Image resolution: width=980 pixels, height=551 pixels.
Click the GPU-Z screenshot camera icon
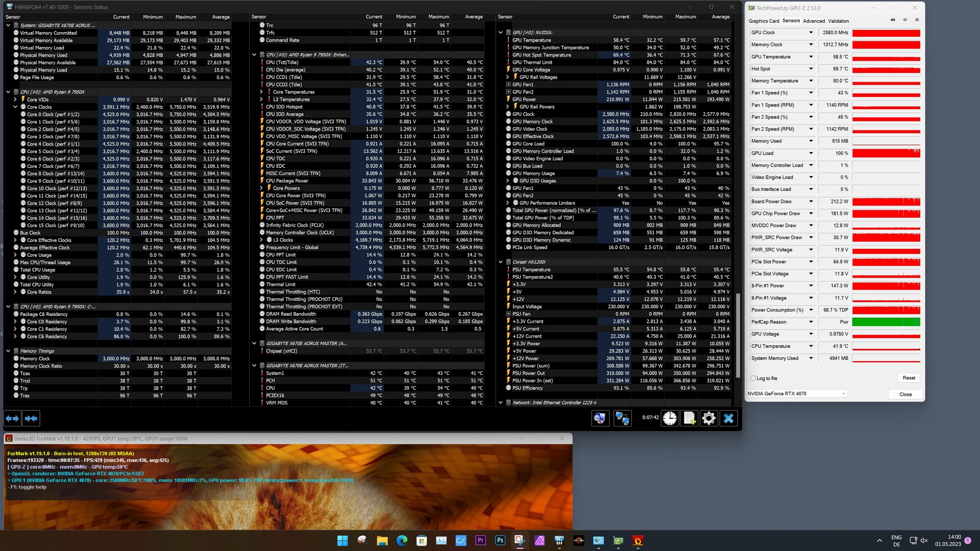893,20
